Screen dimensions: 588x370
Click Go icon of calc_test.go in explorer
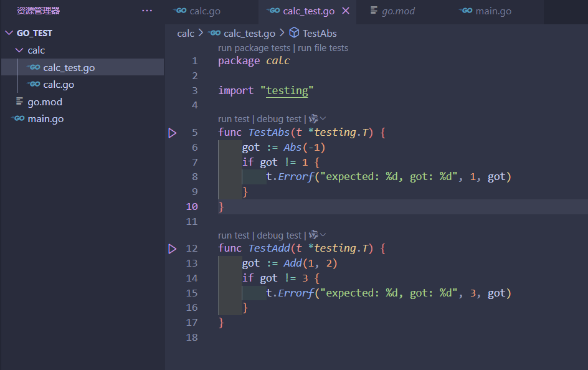pos(34,67)
